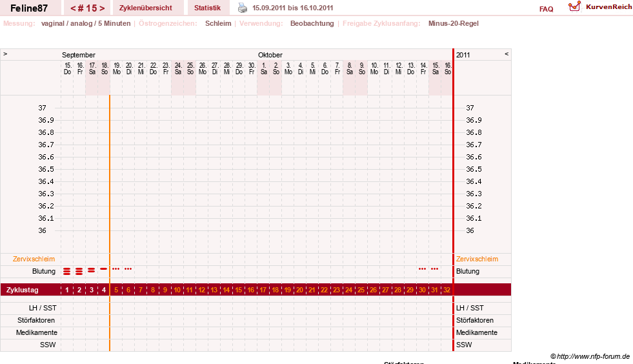Screen dimensions: 633x364
Task: Click the right Zervixschleim row label
Action: 477,259
